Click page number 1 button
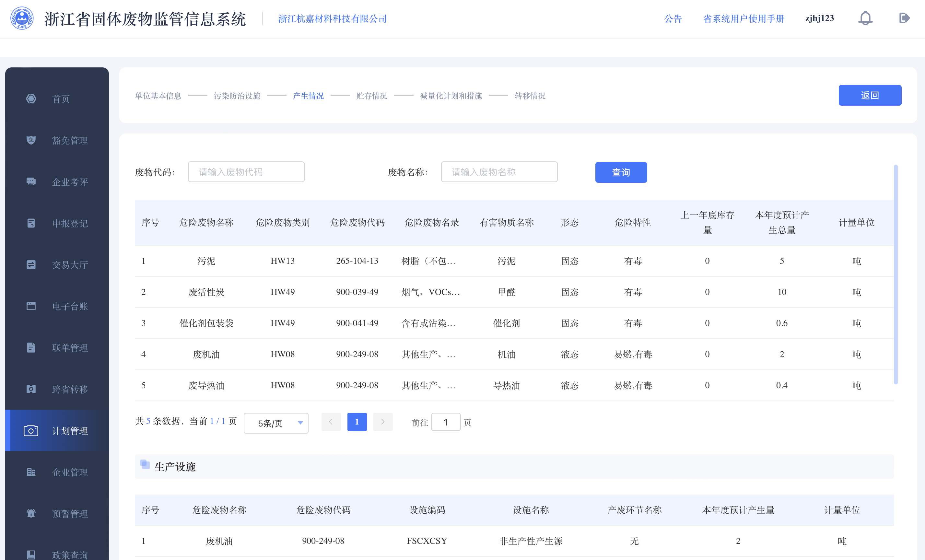The width and height of the screenshot is (925, 560). (x=357, y=422)
